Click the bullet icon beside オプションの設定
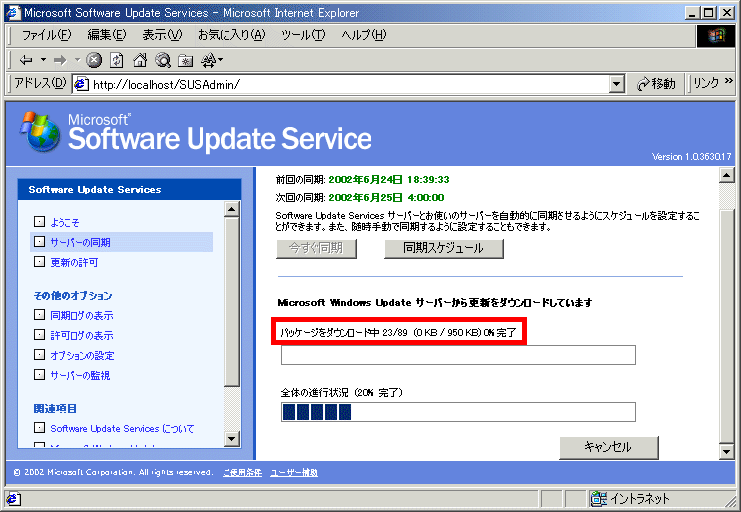 click(40, 355)
